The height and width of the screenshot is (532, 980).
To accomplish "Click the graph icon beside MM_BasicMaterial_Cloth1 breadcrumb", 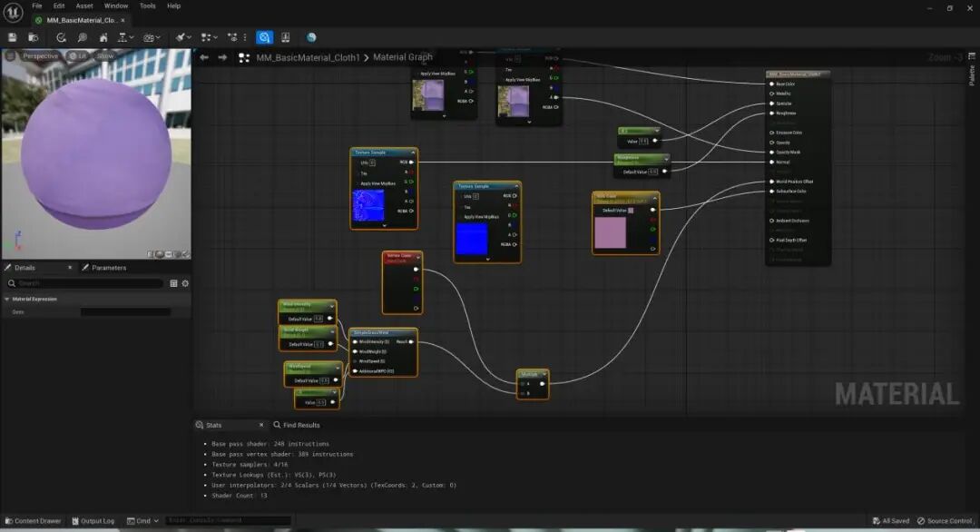I will (244, 57).
